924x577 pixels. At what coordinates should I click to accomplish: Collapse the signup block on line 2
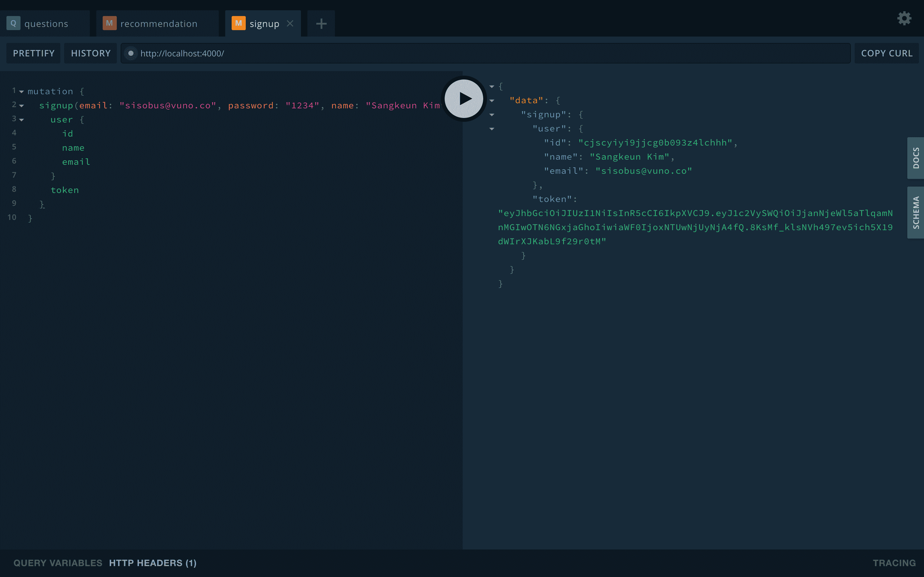pyautogui.click(x=21, y=106)
